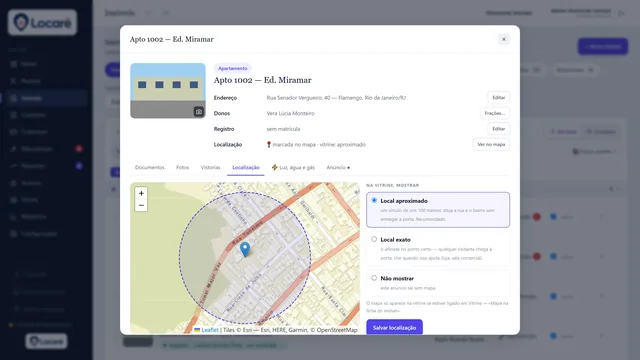Viewport: 640px width, 360px height.
Task: Click Editar next to Registro
Action: pos(498,129)
